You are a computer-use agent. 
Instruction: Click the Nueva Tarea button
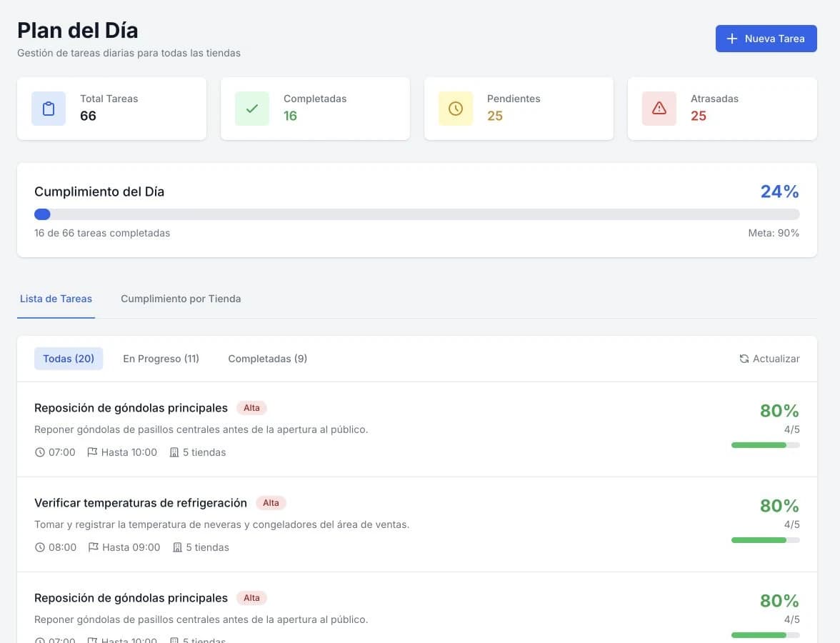(766, 39)
